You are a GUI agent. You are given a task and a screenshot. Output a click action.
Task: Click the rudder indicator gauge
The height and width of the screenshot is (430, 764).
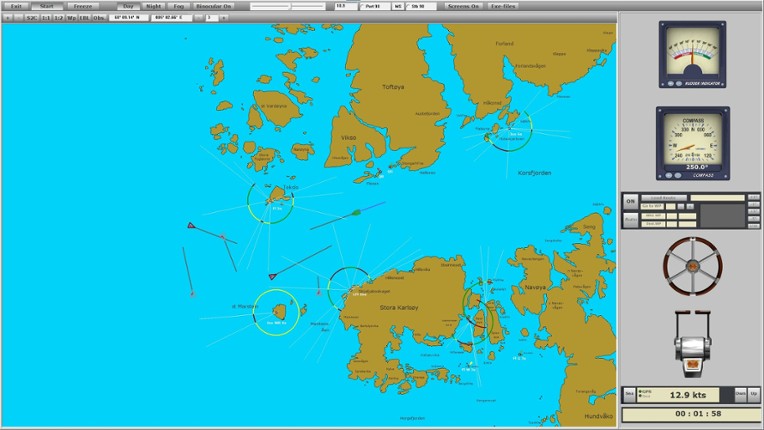(x=692, y=54)
